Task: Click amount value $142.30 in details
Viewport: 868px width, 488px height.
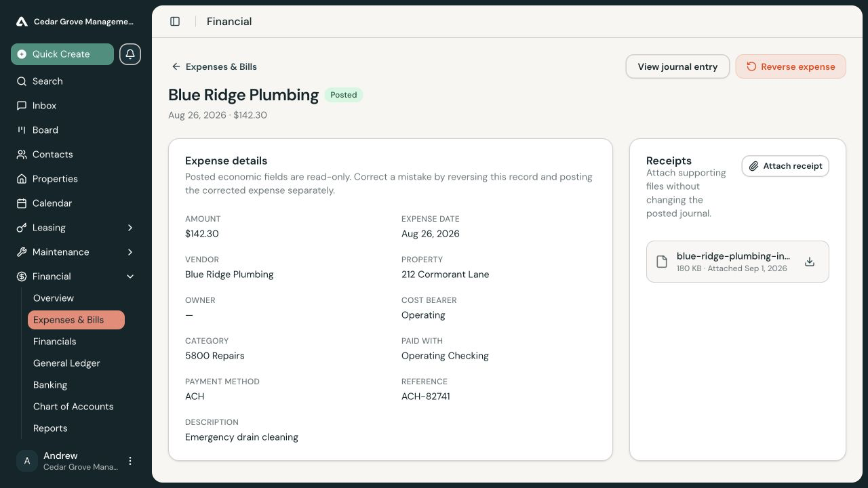Action: (x=202, y=234)
